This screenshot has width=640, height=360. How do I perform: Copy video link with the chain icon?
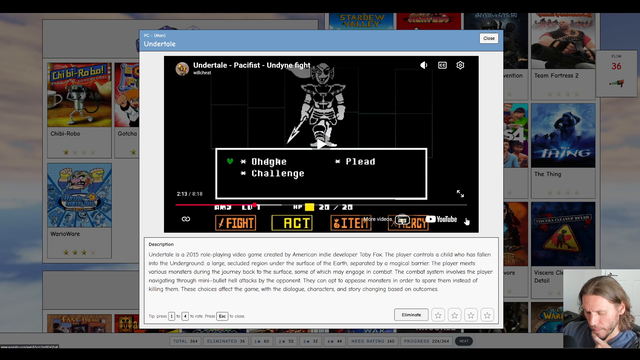[186, 219]
